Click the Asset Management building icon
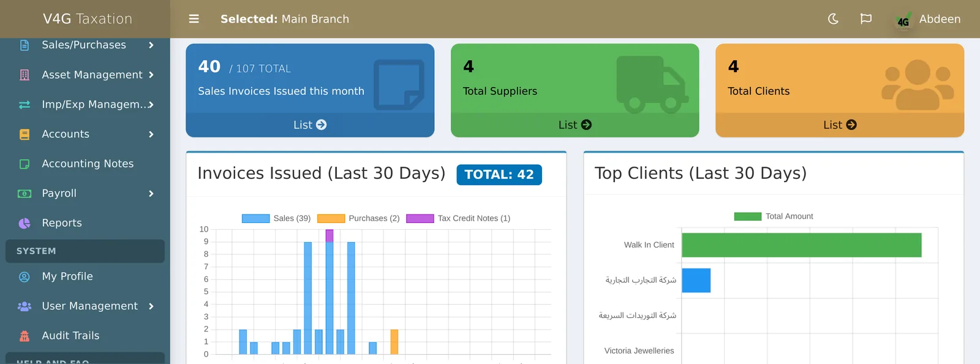The width and height of the screenshot is (980, 364). click(x=24, y=75)
